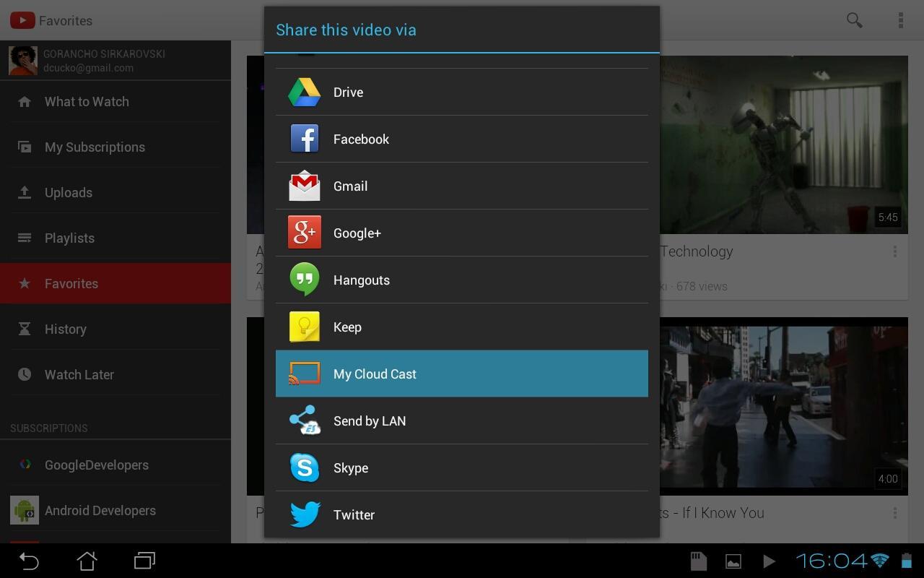
Task: Go to What to Watch
Action: [x=115, y=102]
